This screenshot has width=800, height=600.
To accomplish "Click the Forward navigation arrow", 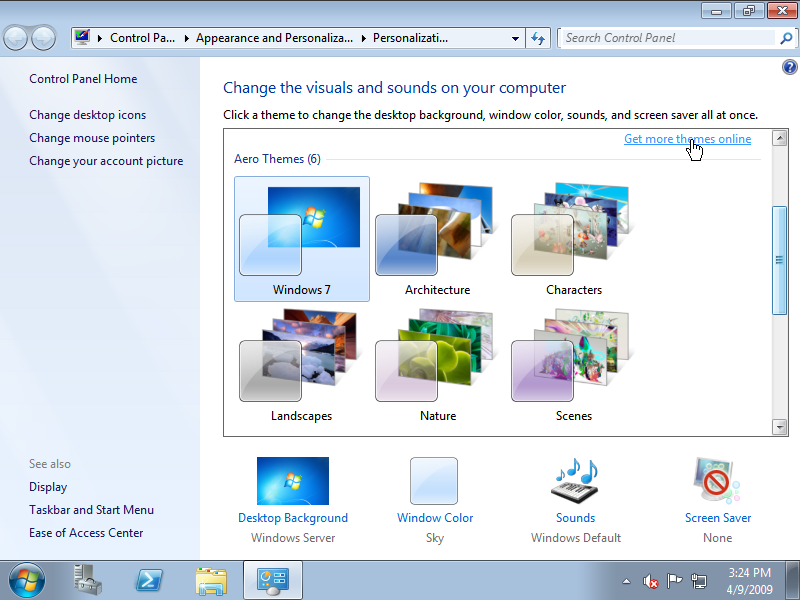I will point(44,38).
